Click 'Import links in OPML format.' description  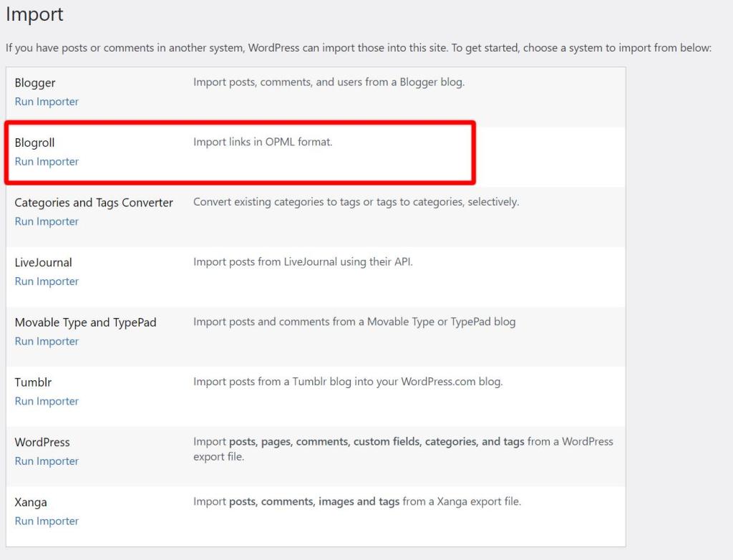tap(263, 142)
